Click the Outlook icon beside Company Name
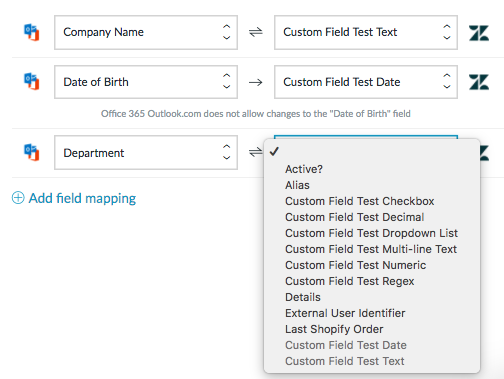The width and height of the screenshot is (504, 379). tap(32, 32)
